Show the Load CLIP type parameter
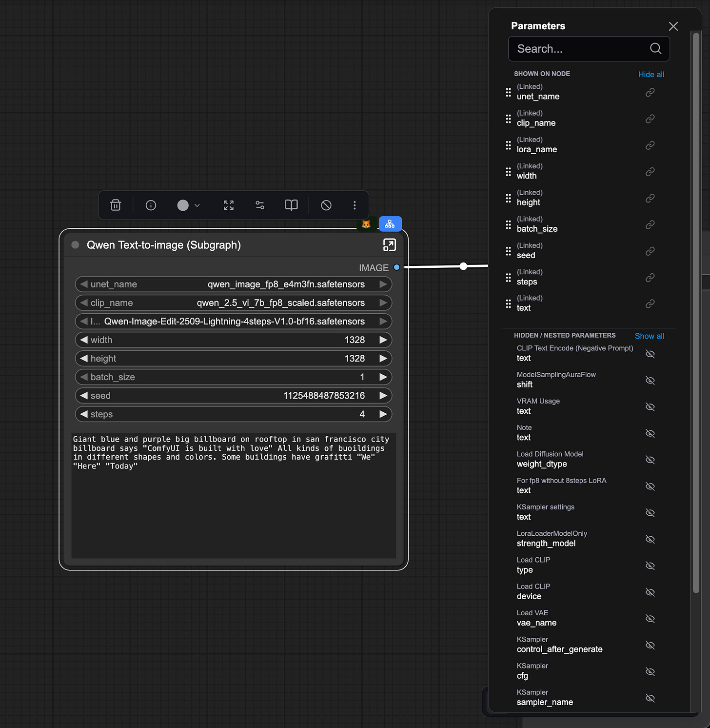This screenshot has height=728, width=710. click(650, 566)
